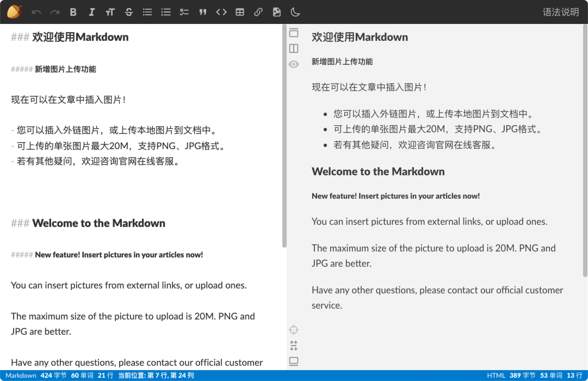Click the heading size icon
This screenshot has height=381, width=588.
pos(110,12)
